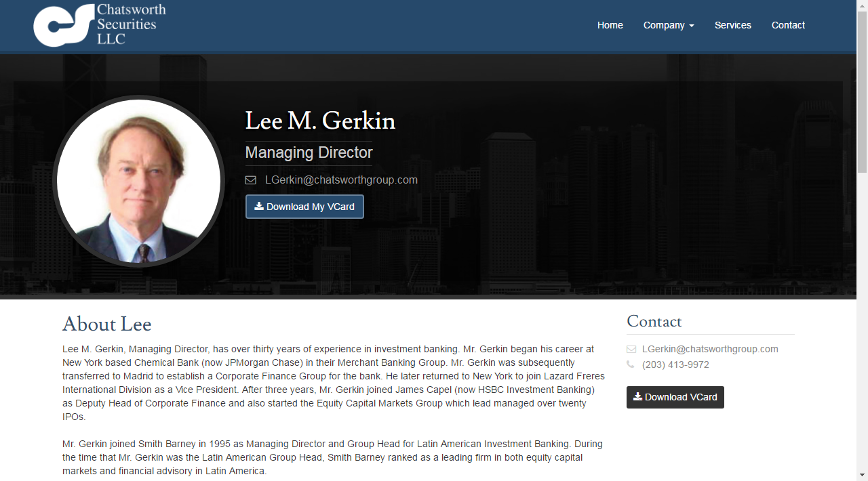Expand the Company dropdown menu
Viewport: 868px width, 481px height.
669,25
